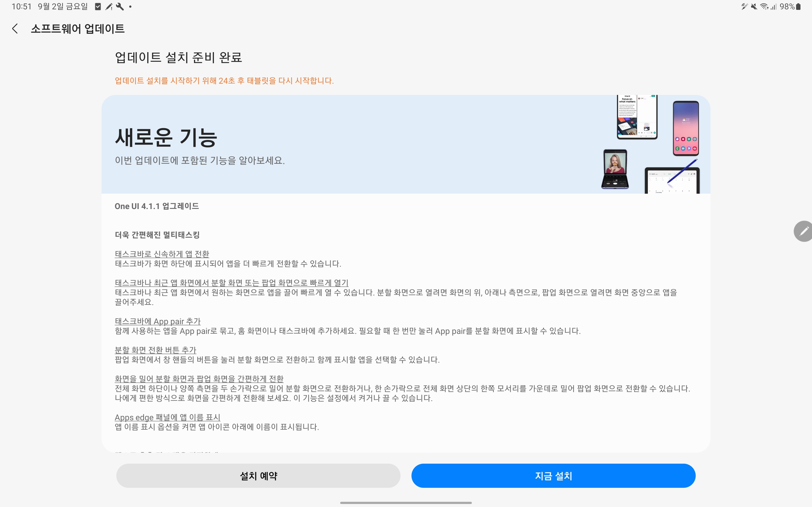Tap the wrench notification icon in status bar
Viewport: 812px width, 507px height.
[120, 6]
